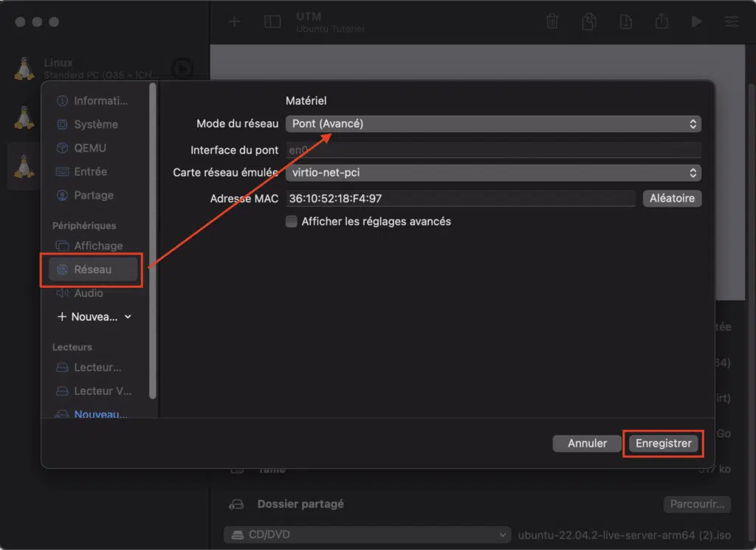Click the trash delete icon in toolbar

552,21
